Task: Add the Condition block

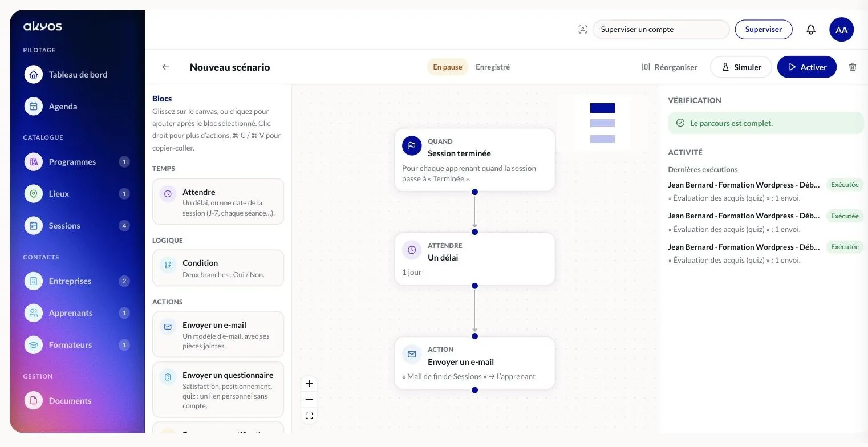Action: point(218,268)
